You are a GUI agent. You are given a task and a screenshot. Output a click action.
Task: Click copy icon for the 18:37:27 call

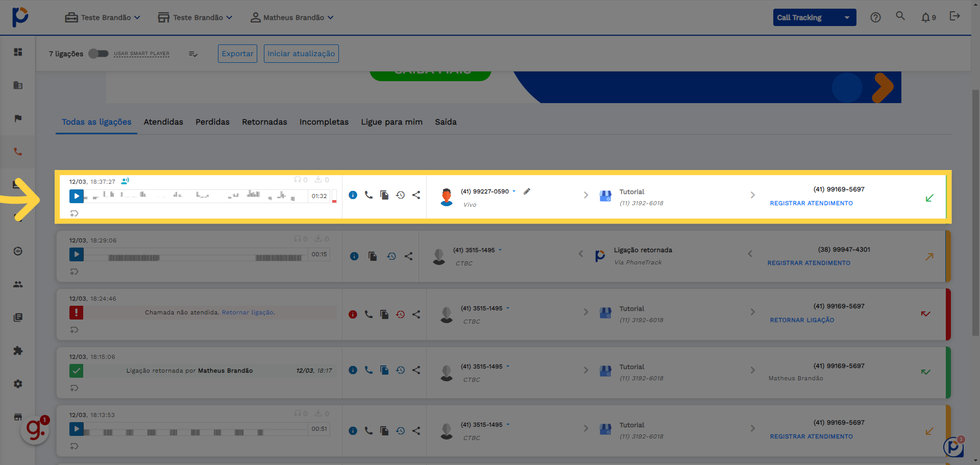tap(384, 195)
